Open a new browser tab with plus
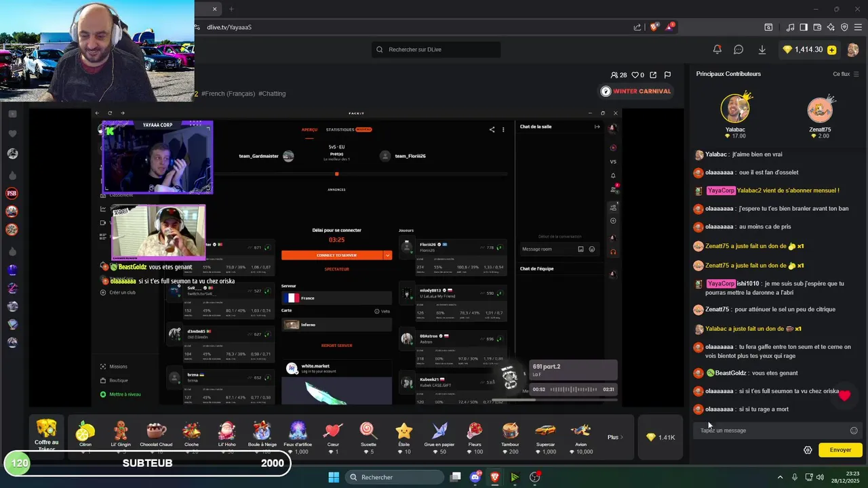Image resolution: width=868 pixels, height=488 pixels. tap(231, 9)
